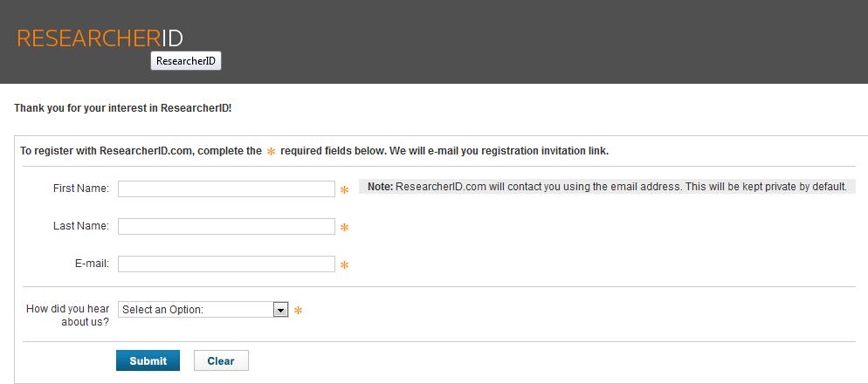Click the Note about email privacy

click(x=607, y=187)
